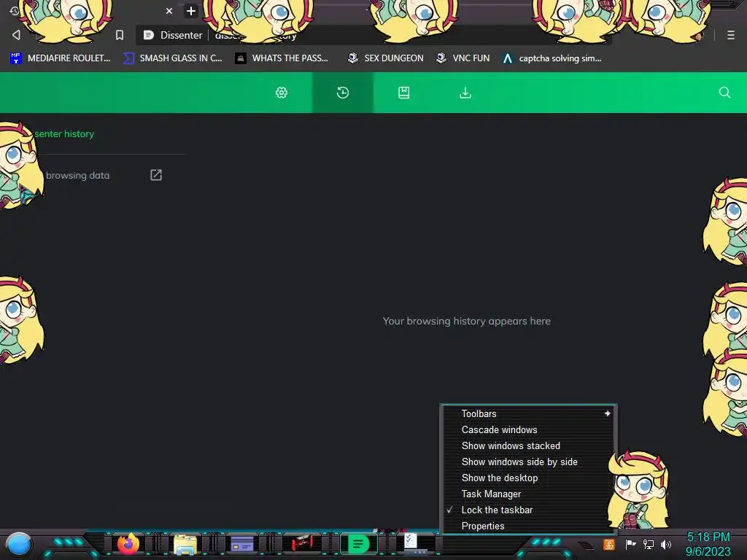
Task: Choose Show windows stacked
Action: [528, 446]
